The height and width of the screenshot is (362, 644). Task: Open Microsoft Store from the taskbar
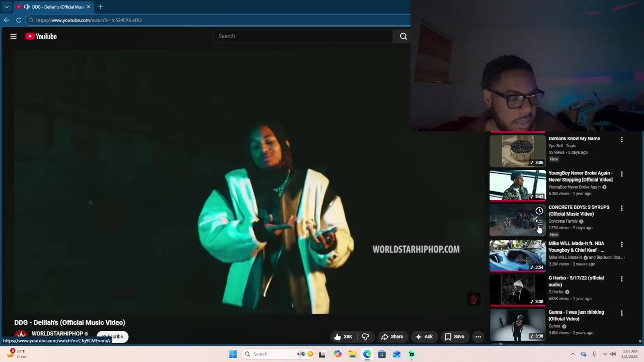pyautogui.click(x=382, y=354)
